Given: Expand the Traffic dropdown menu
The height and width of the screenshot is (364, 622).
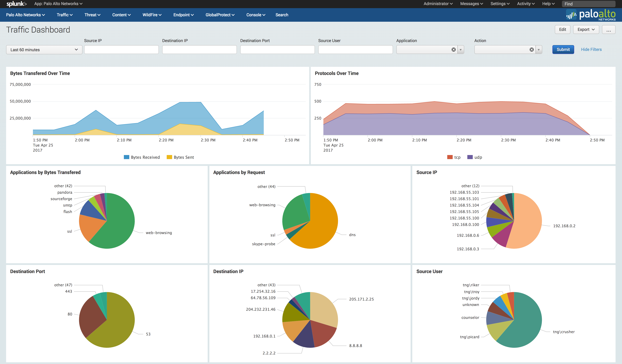Looking at the screenshot, I should [64, 15].
